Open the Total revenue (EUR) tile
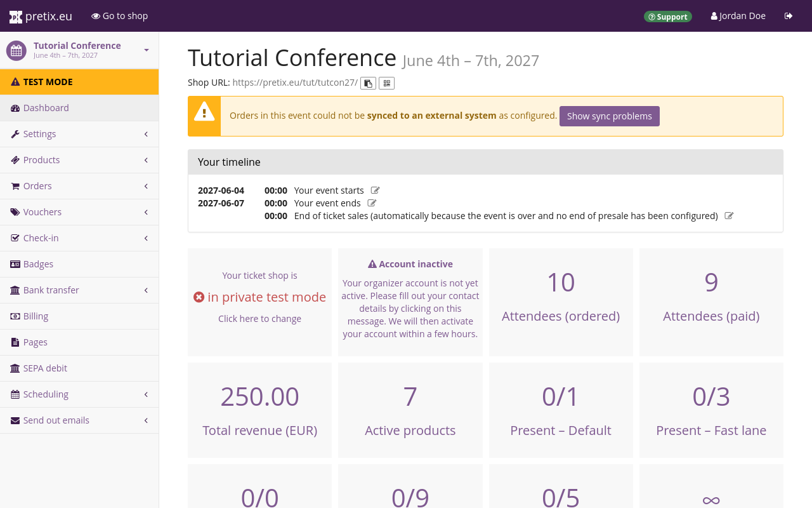 (259, 410)
